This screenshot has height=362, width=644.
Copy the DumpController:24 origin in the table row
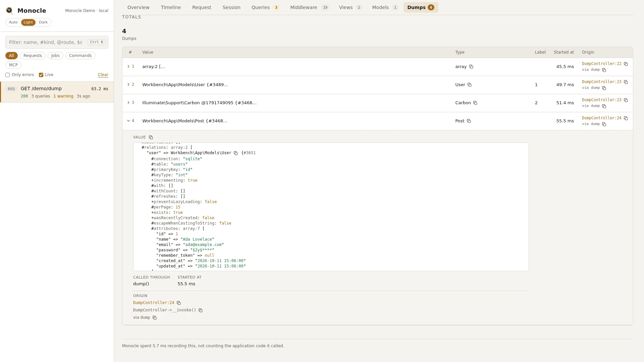[626, 118]
